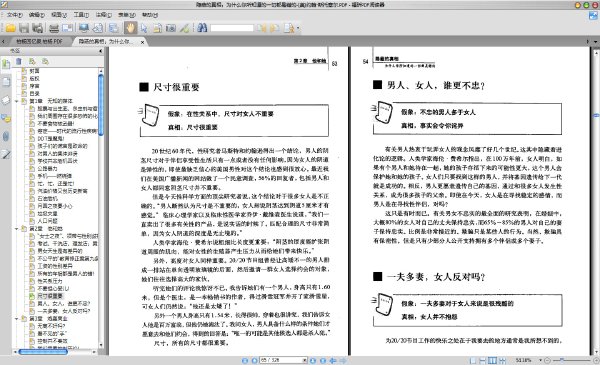This screenshot has width=600, height=365.
Task: Collapse the 第2章 bookmark node
Action: 16,229
